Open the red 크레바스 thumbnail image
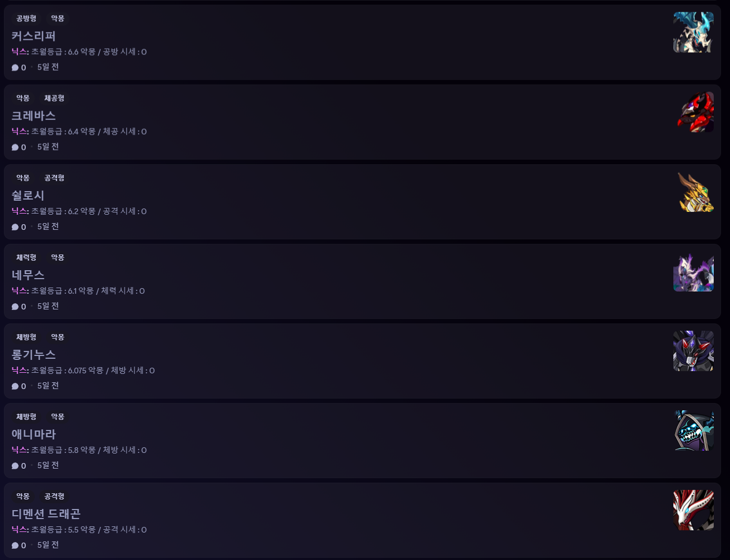Screen dimensions: 730x560 693,112
